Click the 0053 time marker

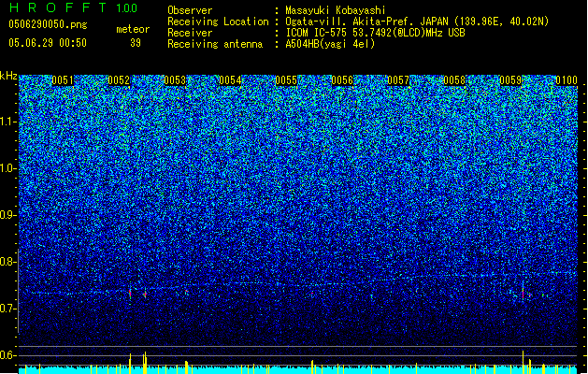point(175,80)
